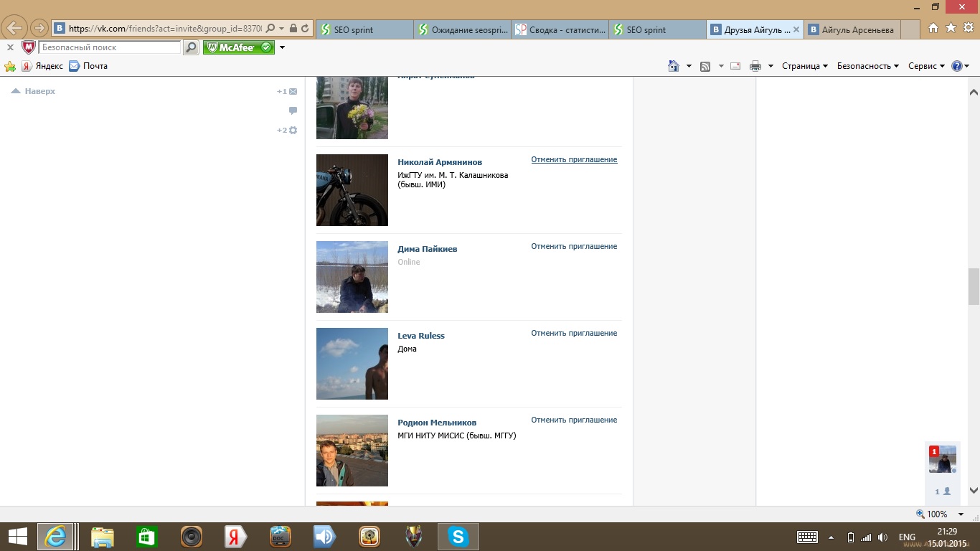The width and height of the screenshot is (980, 551).
Task: Cancel invitation for Родион Мельников
Action: pos(574,420)
